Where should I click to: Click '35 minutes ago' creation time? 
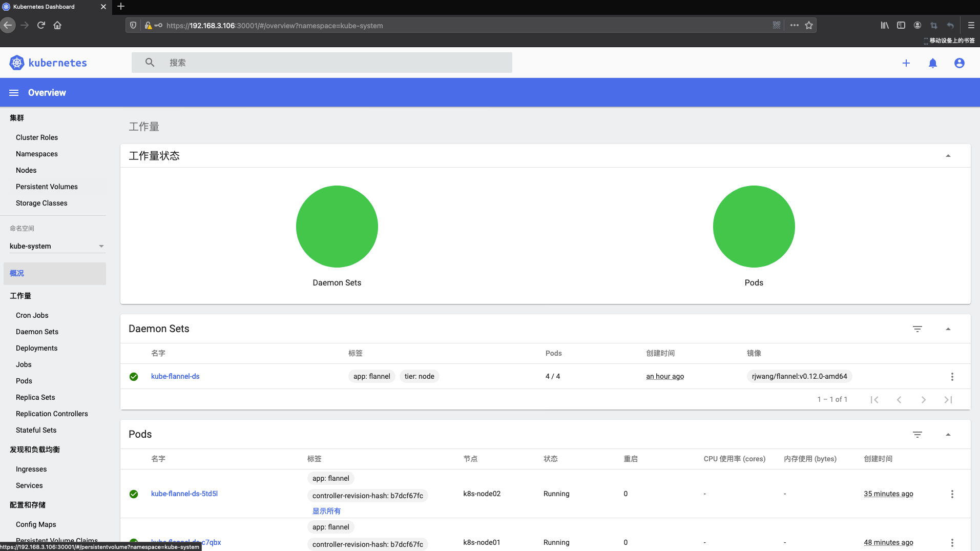pos(888,494)
